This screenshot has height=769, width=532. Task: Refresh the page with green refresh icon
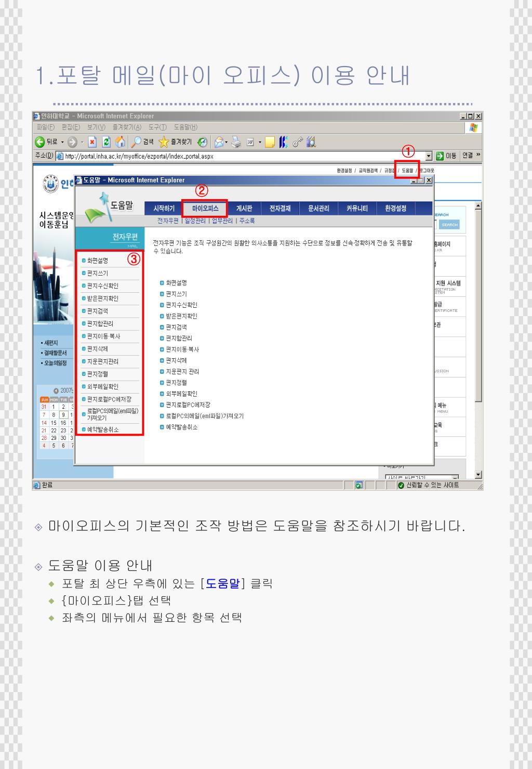click(x=106, y=142)
